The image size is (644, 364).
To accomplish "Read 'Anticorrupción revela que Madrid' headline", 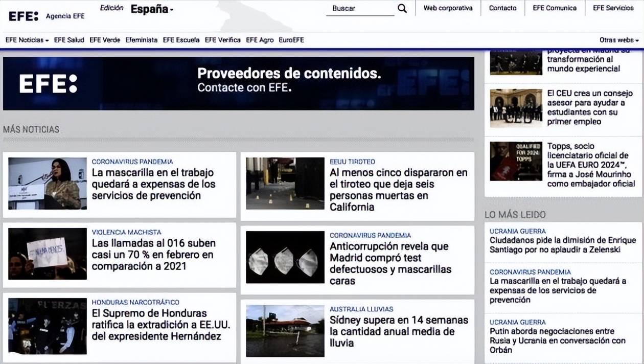I will click(391, 263).
